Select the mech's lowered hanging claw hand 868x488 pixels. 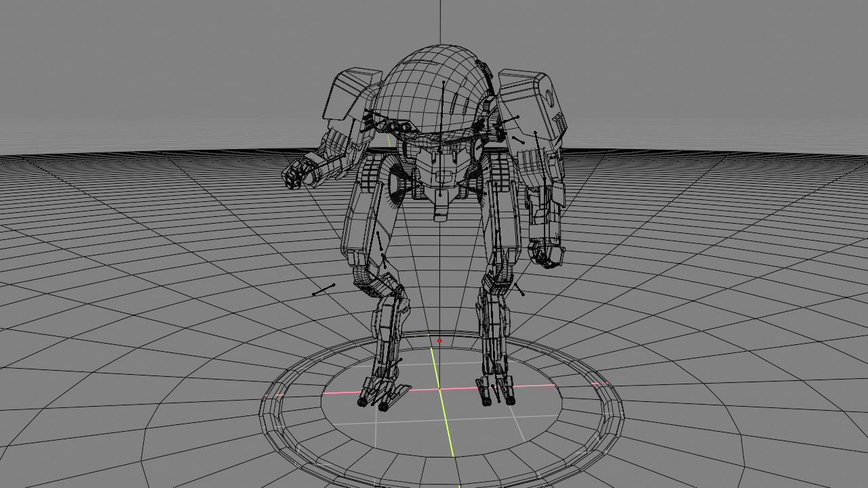547,253
